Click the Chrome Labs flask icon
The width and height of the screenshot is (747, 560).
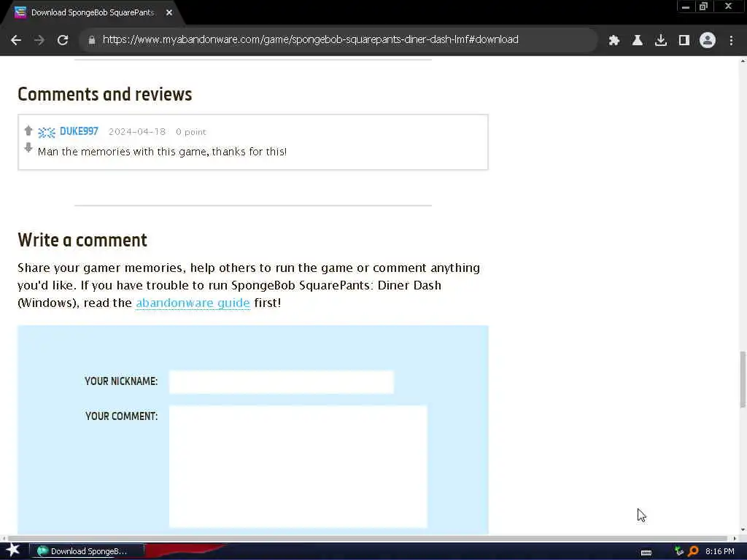(638, 40)
